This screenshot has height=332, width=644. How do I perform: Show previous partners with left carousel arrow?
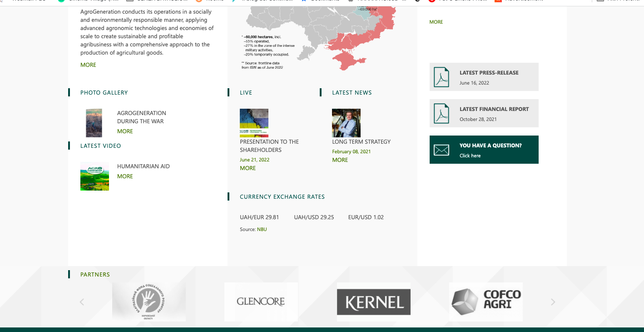coord(82,302)
